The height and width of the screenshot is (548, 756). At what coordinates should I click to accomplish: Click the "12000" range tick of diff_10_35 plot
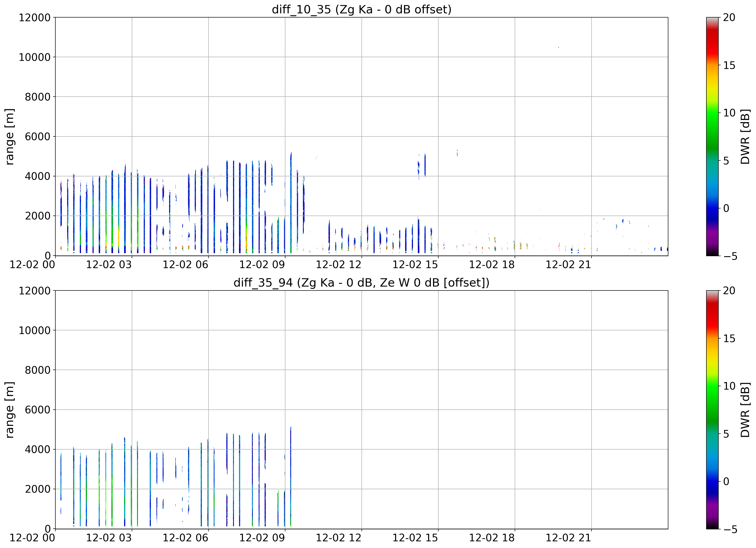tap(34, 18)
